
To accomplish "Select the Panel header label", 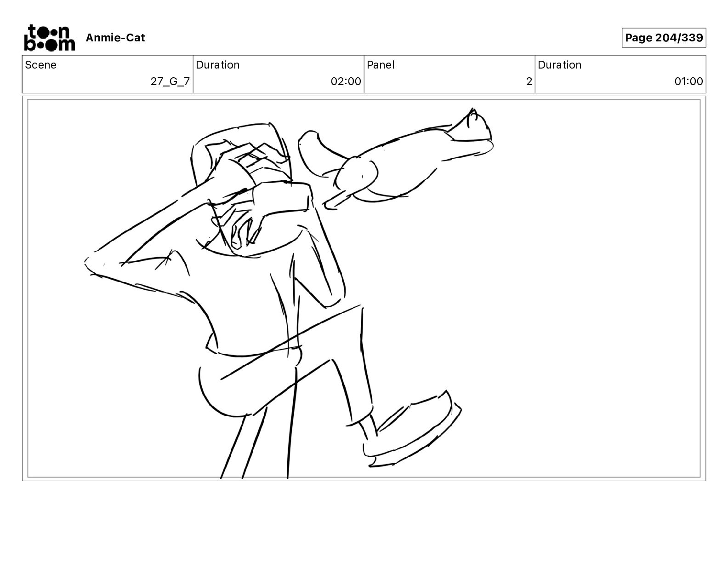I will 381,65.
